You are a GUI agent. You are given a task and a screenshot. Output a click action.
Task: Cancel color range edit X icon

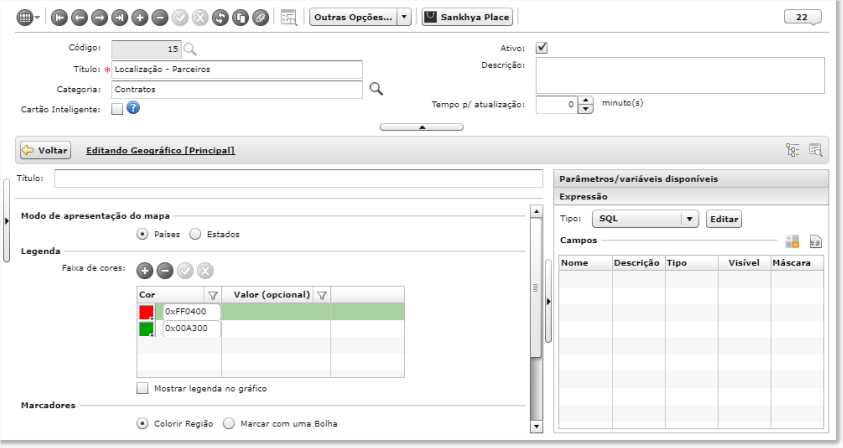pos(205,271)
